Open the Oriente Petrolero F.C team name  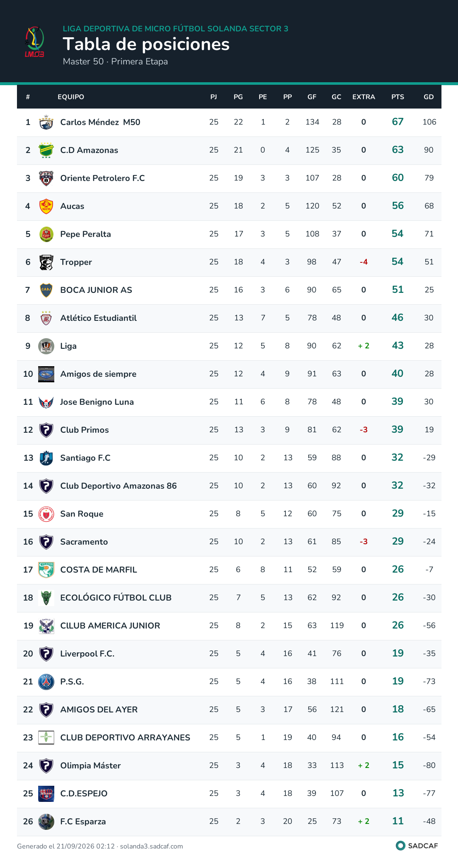(x=103, y=178)
